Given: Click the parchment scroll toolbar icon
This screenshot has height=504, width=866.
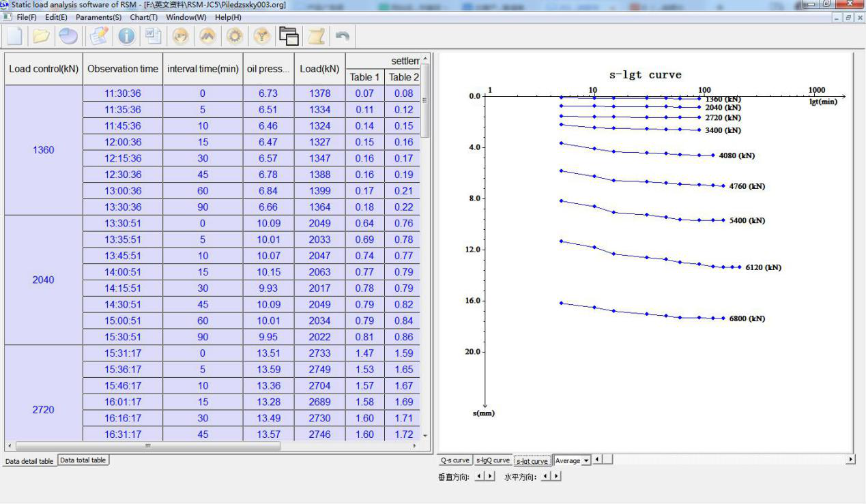Looking at the screenshot, I should click(x=316, y=36).
